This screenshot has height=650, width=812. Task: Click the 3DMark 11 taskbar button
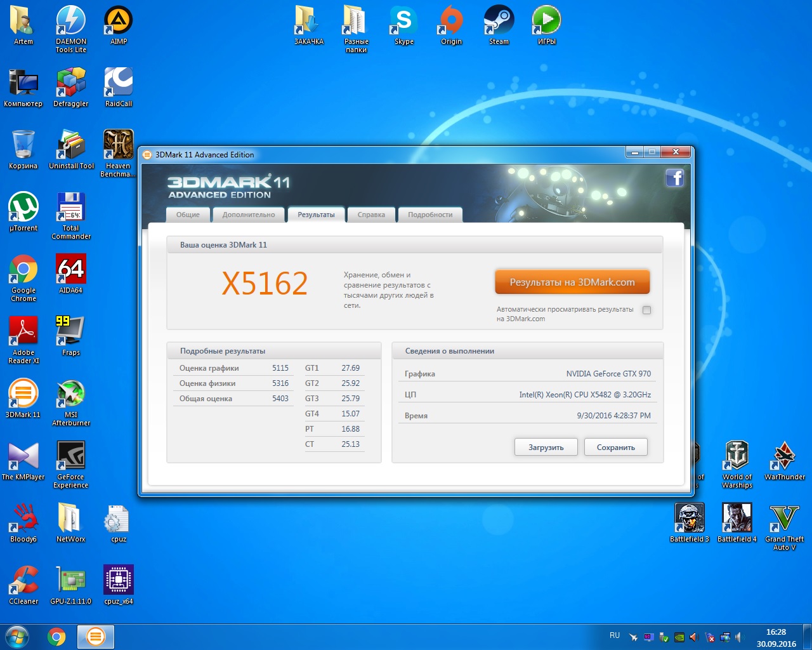point(96,636)
